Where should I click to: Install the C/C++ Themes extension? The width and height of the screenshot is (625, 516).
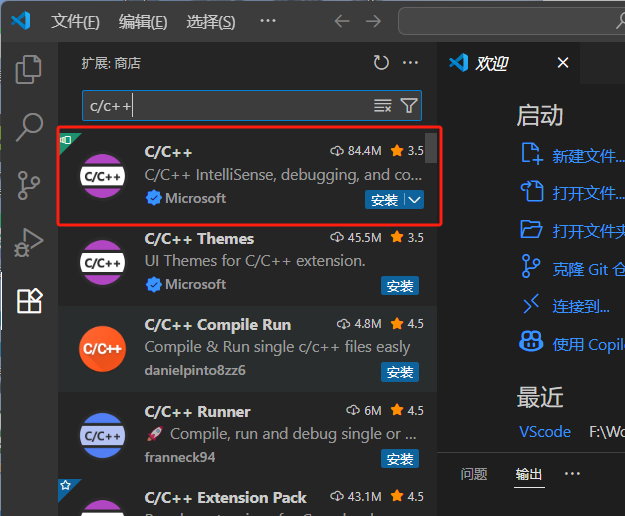(400, 286)
